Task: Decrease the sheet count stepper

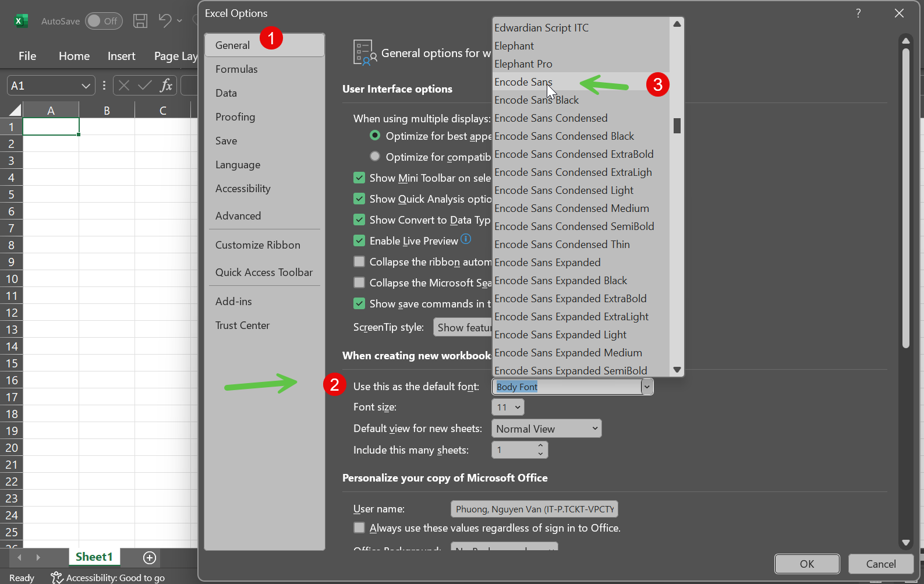Action: 540,454
